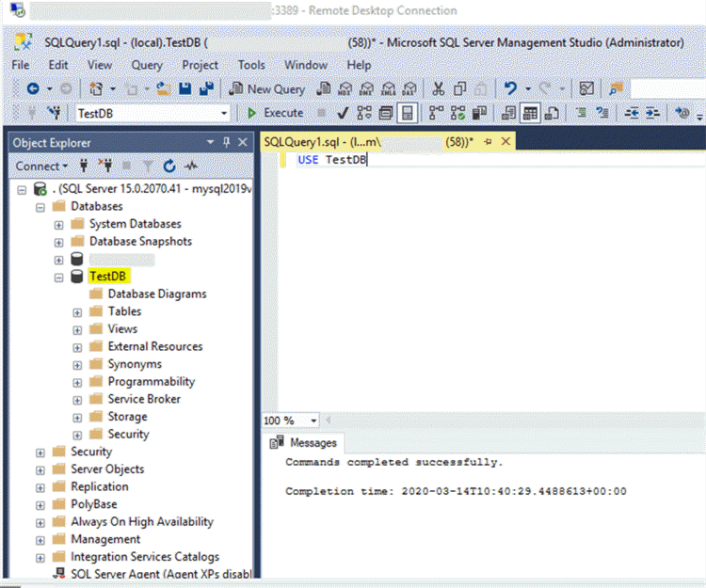Expand the Replication folder
Screen dimensions: 706x588
click(40, 488)
